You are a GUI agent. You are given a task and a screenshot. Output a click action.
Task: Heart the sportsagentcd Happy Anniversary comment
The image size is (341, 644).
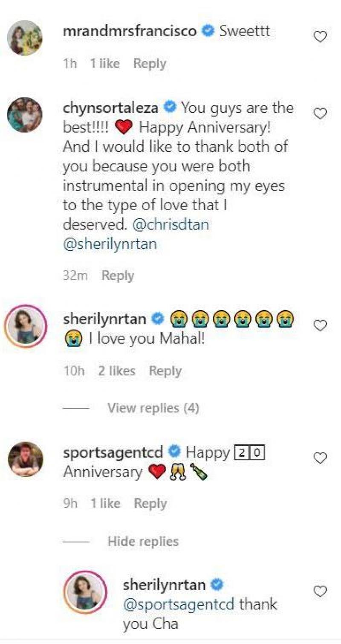320,458
